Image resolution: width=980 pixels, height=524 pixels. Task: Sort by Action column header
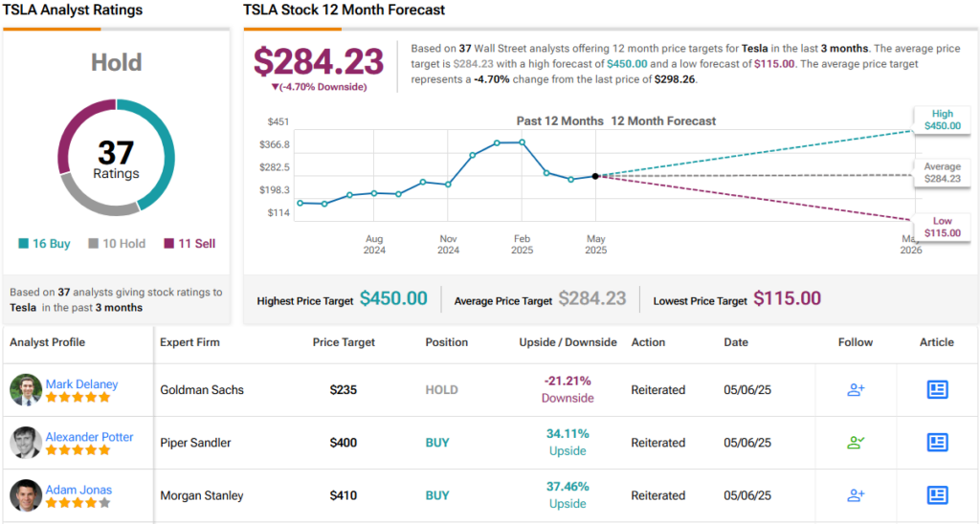tap(648, 342)
